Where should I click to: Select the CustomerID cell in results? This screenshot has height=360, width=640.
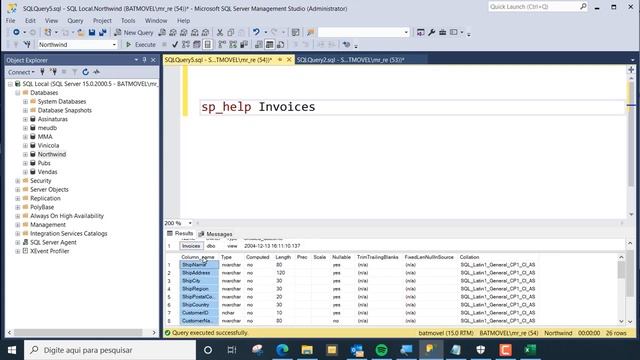[x=199, y=313]
